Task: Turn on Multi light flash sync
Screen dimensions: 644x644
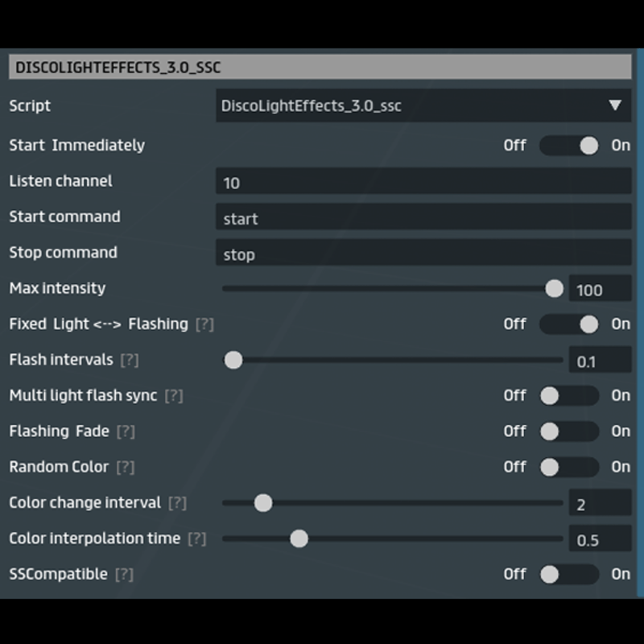Action: (568, 395)
